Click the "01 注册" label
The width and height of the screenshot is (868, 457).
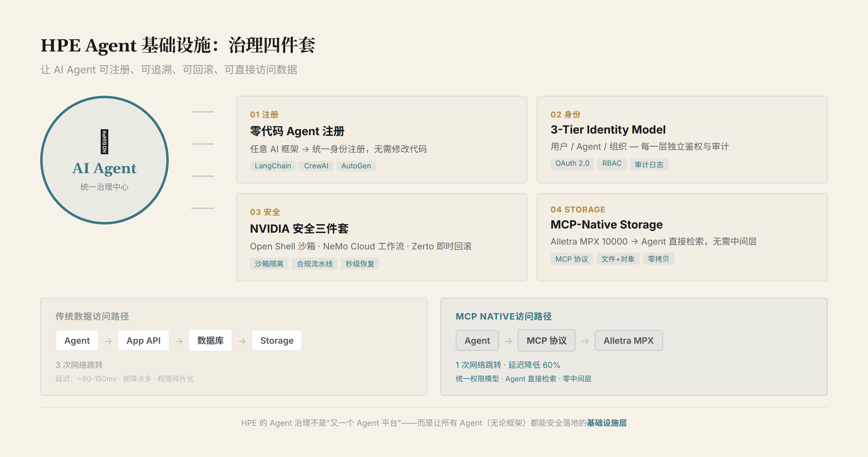pyautogui.click(x=264, y=115)
